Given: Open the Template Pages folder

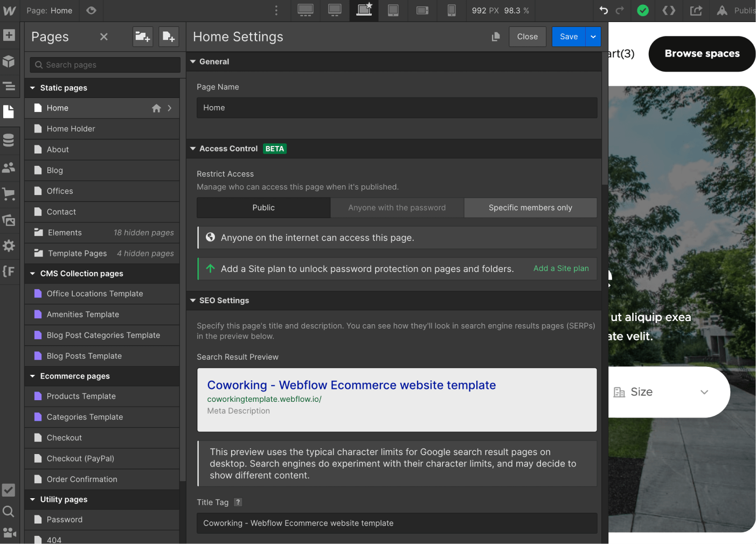Looking at the screenshot, I should click(102, 253).
